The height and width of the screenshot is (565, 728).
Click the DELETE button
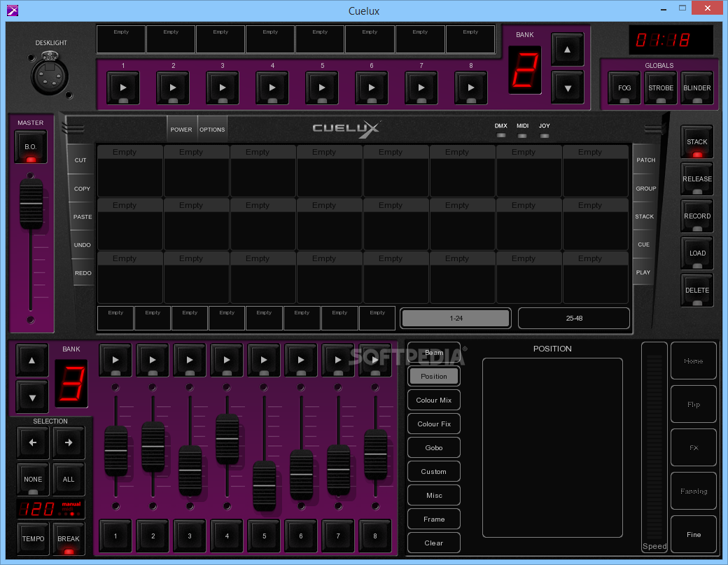[x=697, y=291]
